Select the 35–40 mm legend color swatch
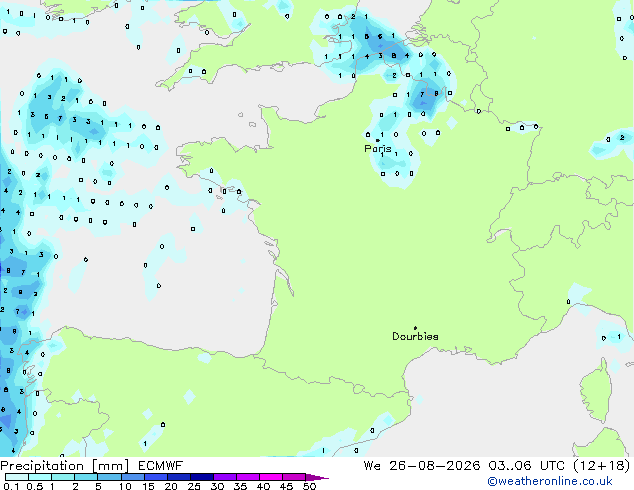Image resolution: width=634 pixels, height=490 pixels. click(247, 477)
